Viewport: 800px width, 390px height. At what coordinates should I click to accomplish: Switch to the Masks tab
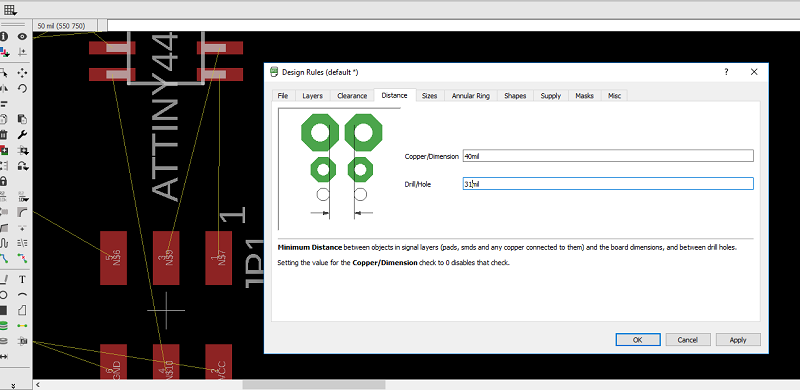pyautogui.click(x=584, y=95)
